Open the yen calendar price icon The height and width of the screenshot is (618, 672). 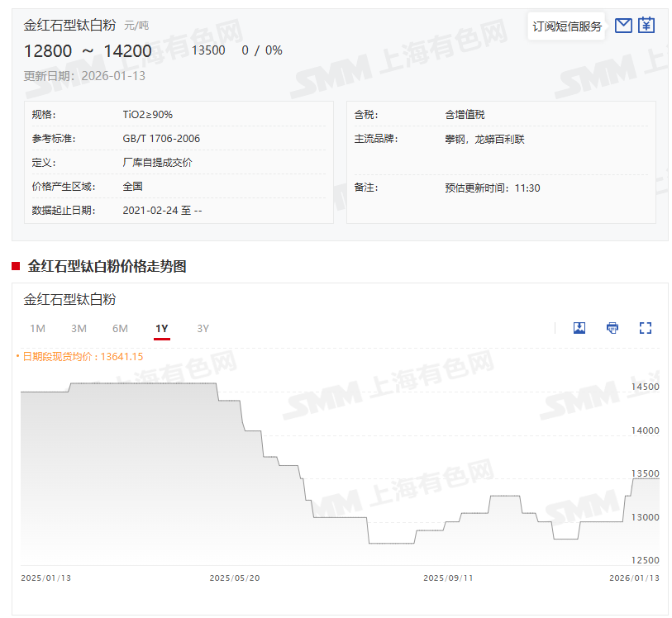tap(646, 26)
